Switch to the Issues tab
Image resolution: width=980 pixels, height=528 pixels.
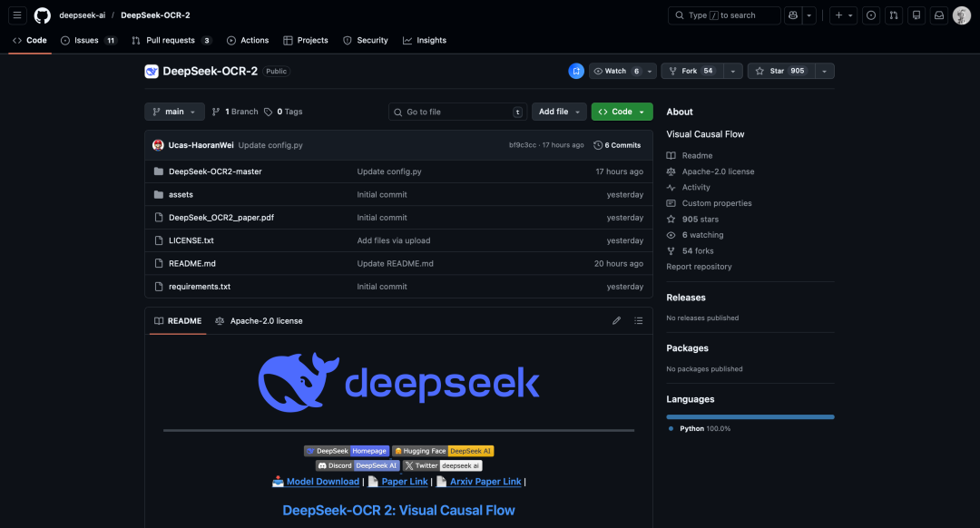89,40
